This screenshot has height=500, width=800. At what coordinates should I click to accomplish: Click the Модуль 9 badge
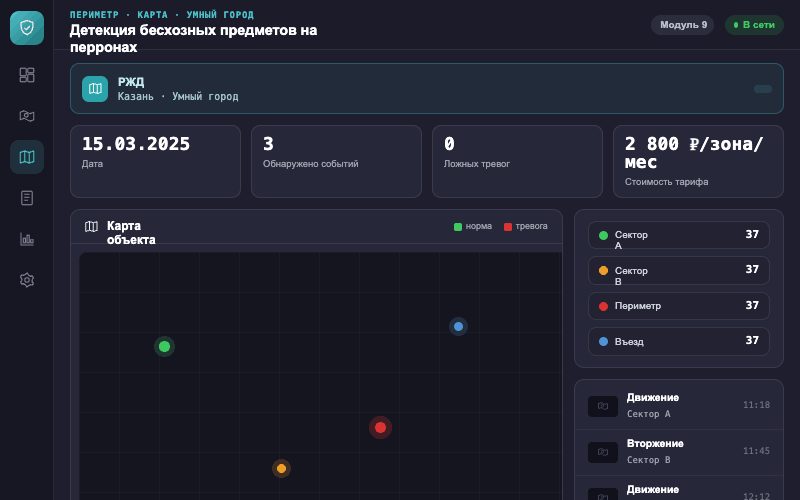tap(683, 24)
